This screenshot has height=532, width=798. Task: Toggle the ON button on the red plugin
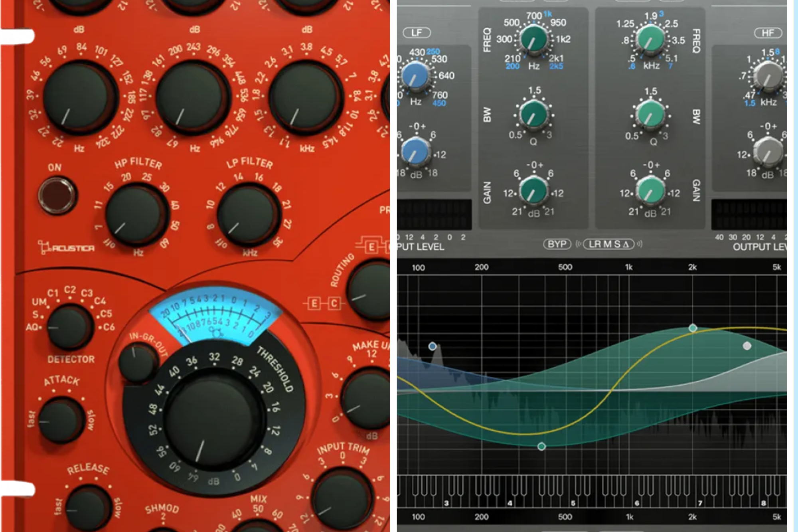(57, 195)
